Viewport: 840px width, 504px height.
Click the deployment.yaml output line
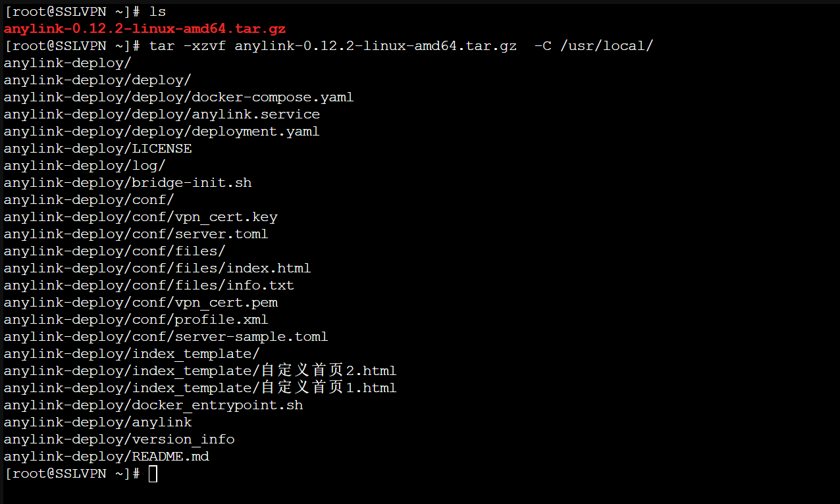161,132
